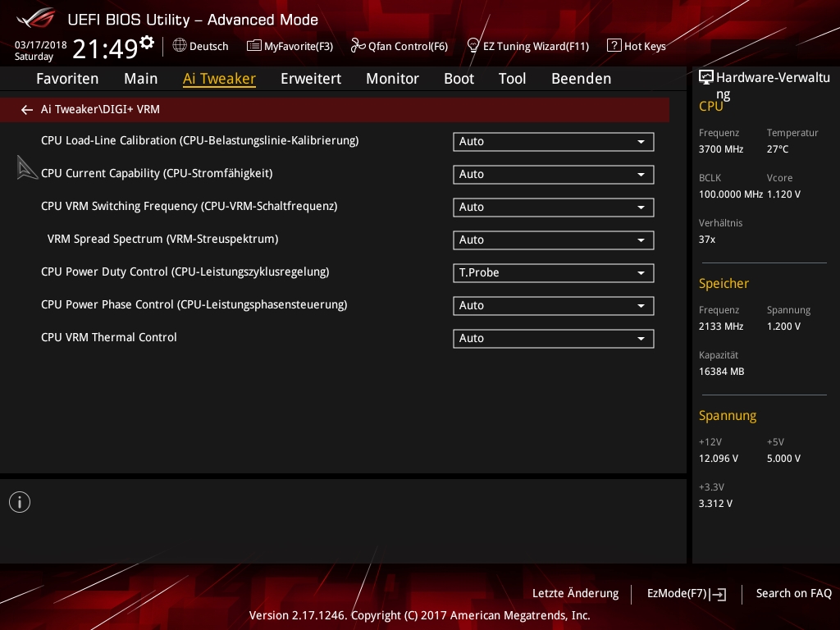Select CPU Power Duty Control label

click(185, 272)
